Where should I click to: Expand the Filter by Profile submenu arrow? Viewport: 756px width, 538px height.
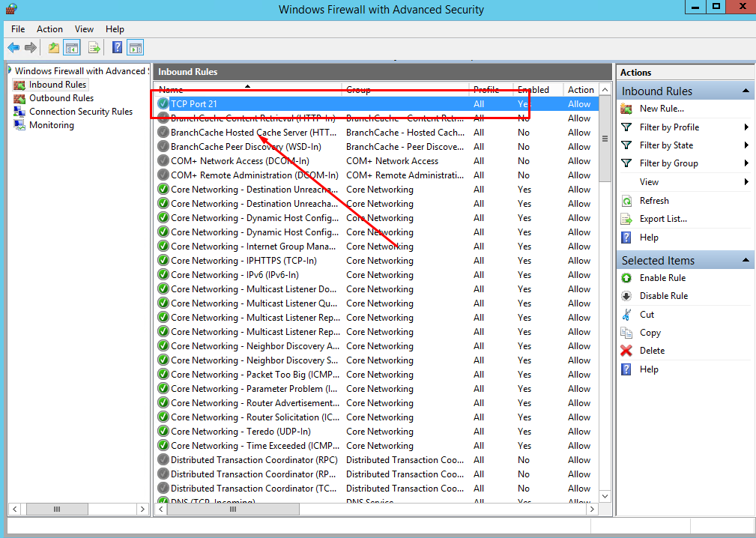point(746,127)
